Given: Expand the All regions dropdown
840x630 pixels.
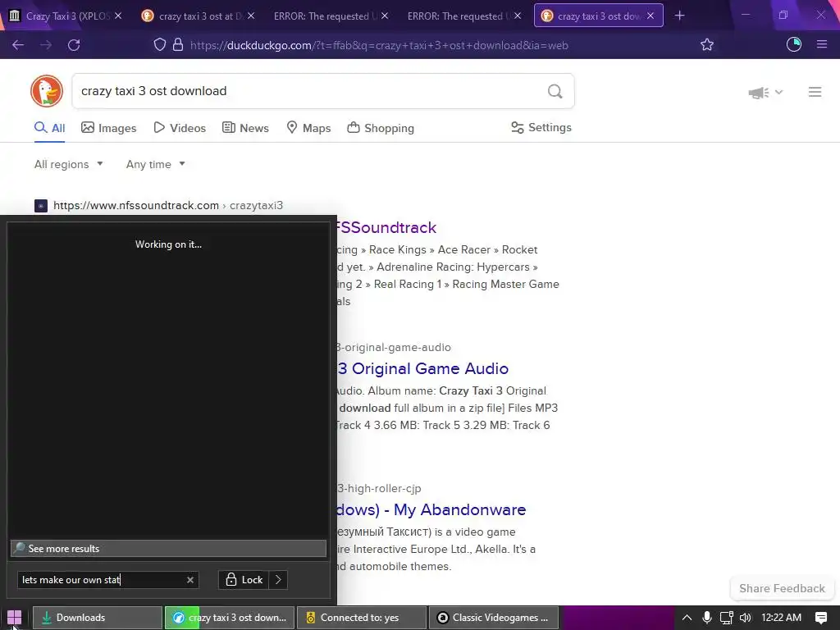Looking at the screenshot, I should (69, 164).
